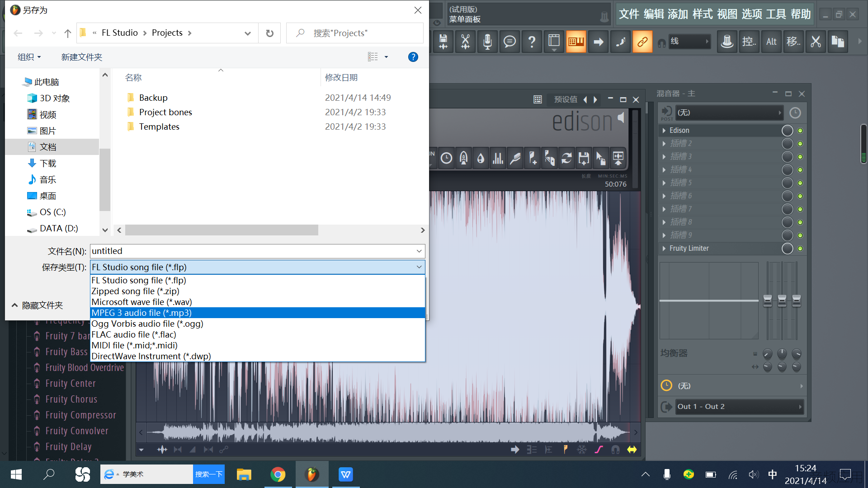Click Edison's headphone icon in bottom bar

tap(615, 450)
